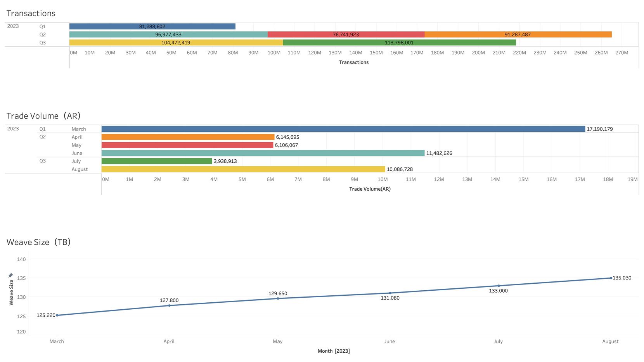Select the Weave Size (TB) chart title
This screenshot has width=644, height=362.
pyautogui.click(x=38, y=242)
